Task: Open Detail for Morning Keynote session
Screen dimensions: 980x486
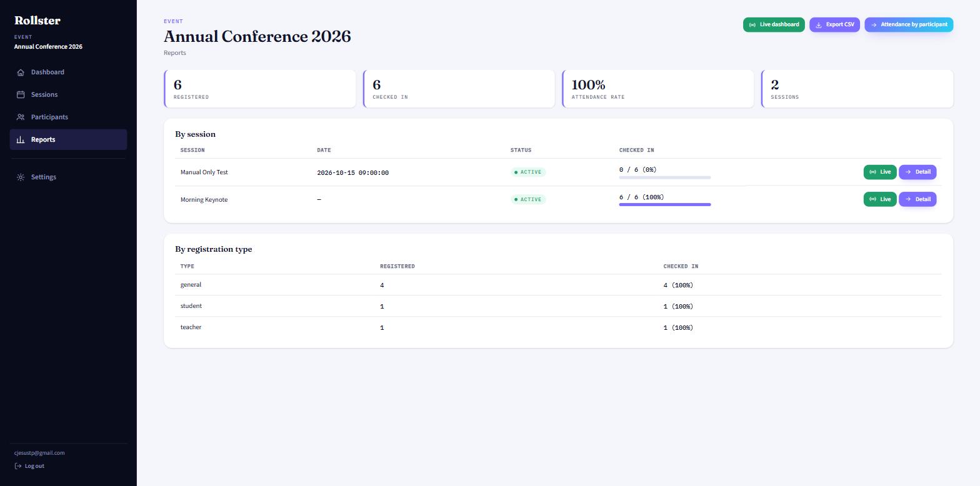Action: click(917, 199)
